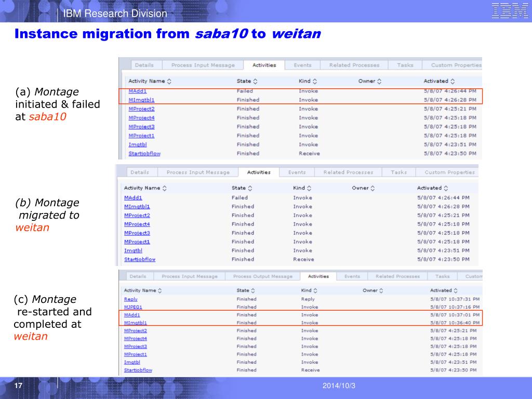This screenshot has height=399, width=532.
Task: Open MImgtbl1 link in panel (b)
Action: point(137,207)
